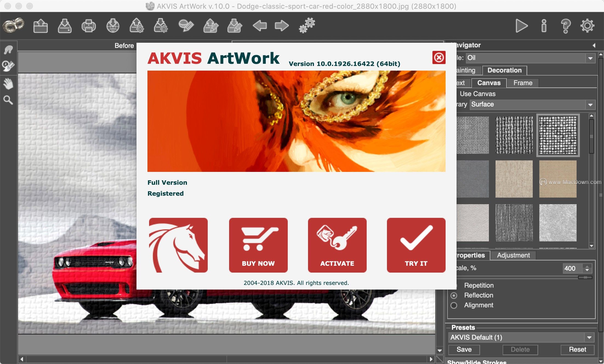The width and height of the screenshot is (604, 364).
Task: Open program info icon
Action: pyautogui.click(x=544, y=26)
